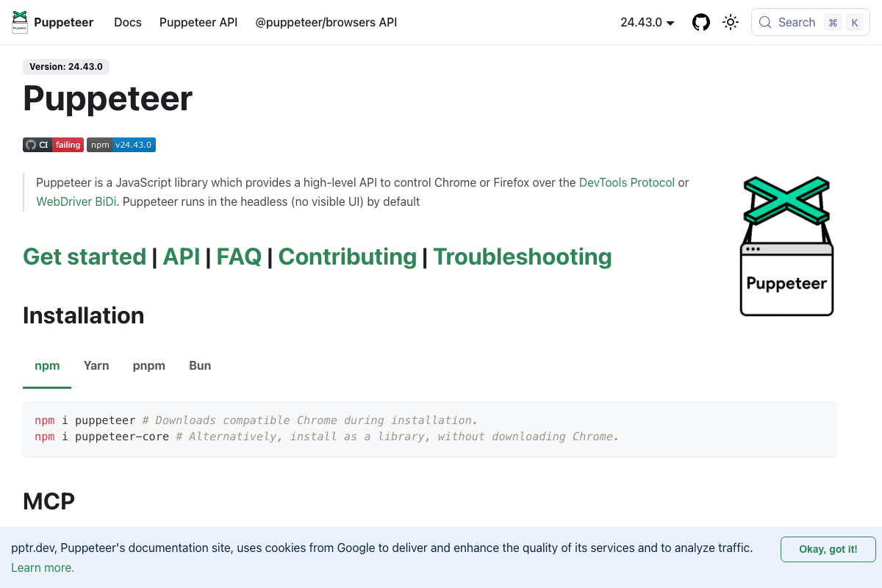Image resolution: width=882 pixels, height=588 pixels.
Task: Open the GitHub repository icon
Action: [701, 22]
